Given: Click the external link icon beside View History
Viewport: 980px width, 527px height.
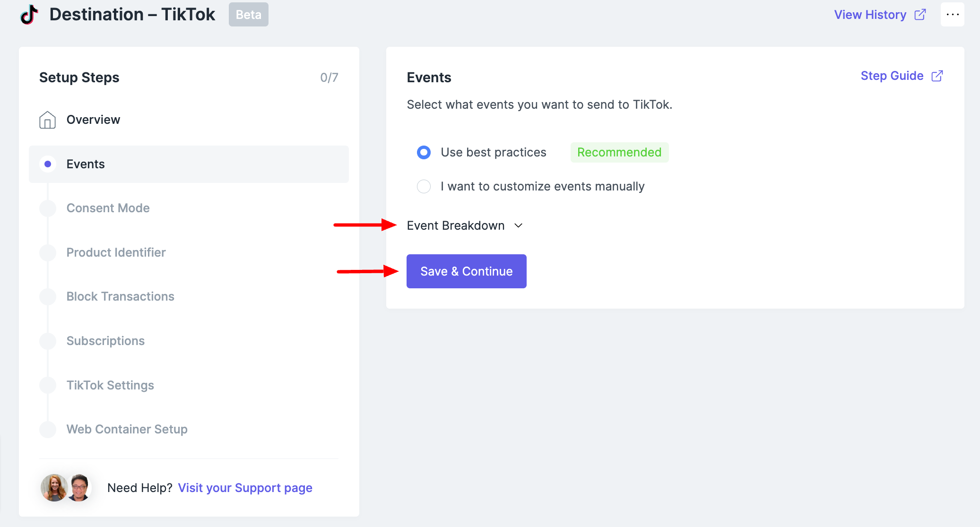Looking at the screenshot, I should click(x=920, y=15).
